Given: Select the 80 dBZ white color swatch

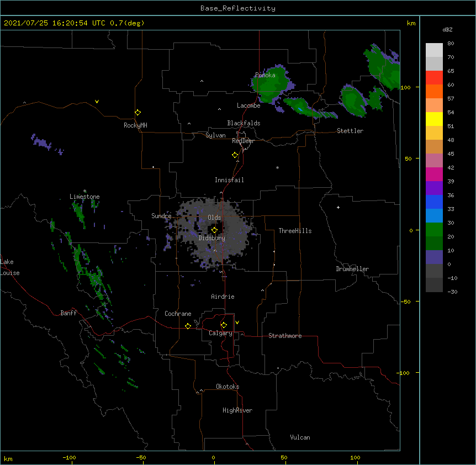Looking at the screenshot, I should [x=434, y=50].
